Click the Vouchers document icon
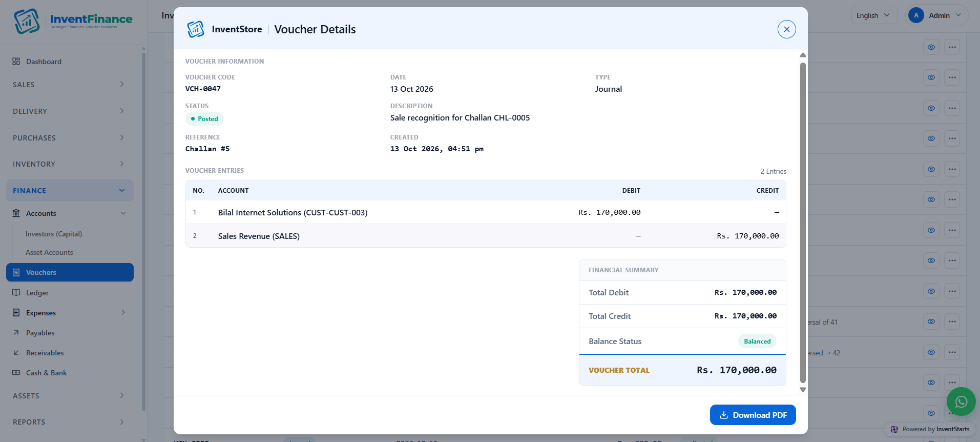980x442 pixels. tap(16, 272)
